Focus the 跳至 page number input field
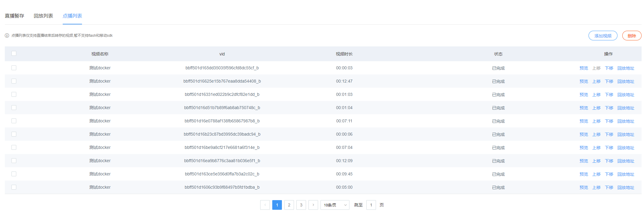This screenshot has width=644, height=217. click(371, 205)
